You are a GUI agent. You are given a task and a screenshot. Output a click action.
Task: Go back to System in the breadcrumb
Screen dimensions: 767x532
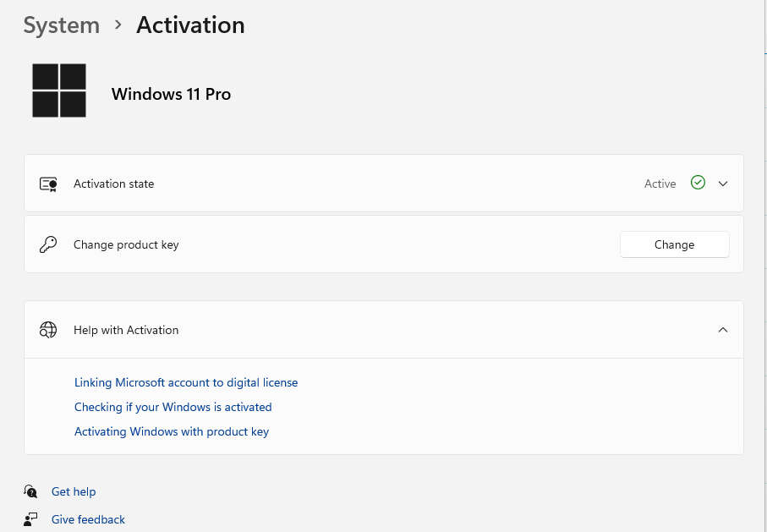(x=61, y=25)
